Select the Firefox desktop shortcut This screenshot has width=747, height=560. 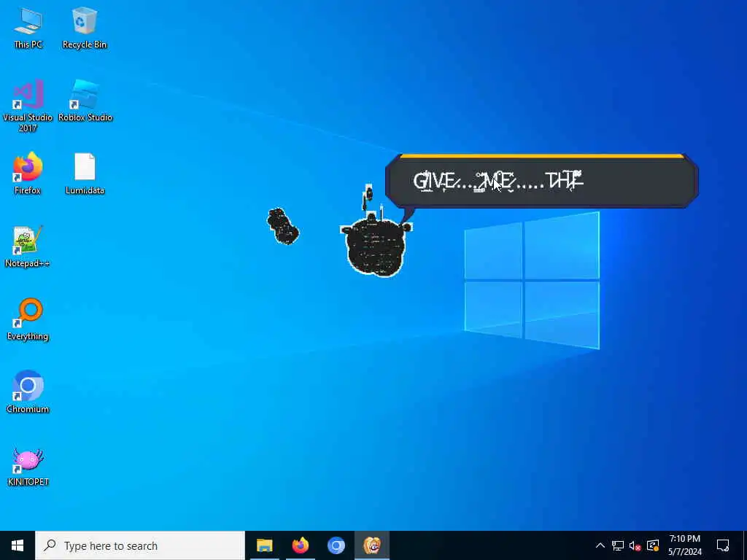(27, 174)
